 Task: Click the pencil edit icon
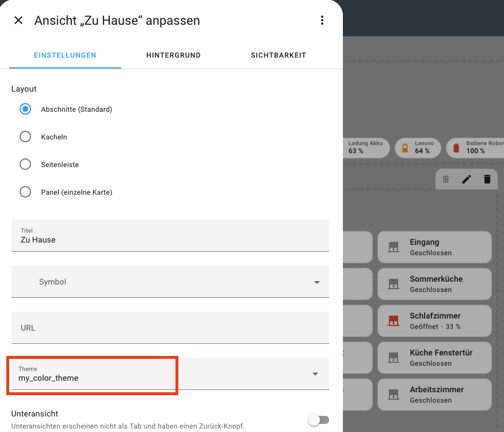tap(467, 179)
